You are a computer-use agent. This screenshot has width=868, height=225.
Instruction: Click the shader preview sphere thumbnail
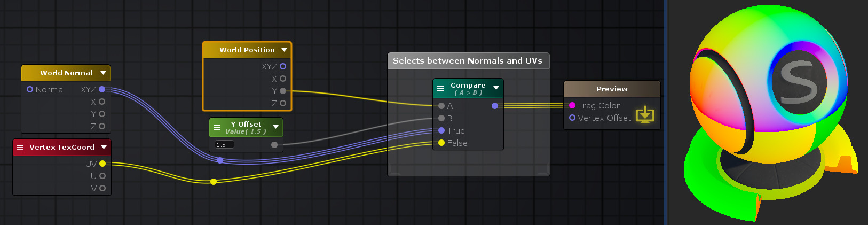click(x=769, y=112)
